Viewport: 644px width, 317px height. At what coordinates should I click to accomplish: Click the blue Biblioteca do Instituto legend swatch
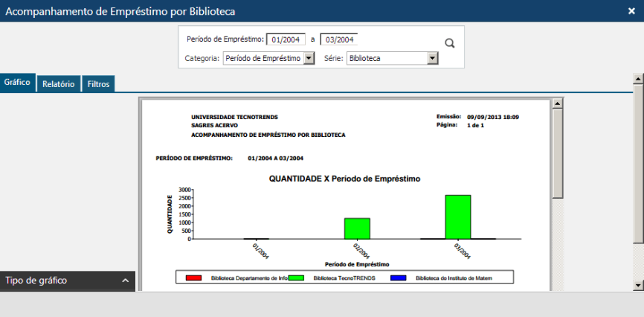[399, 278]
